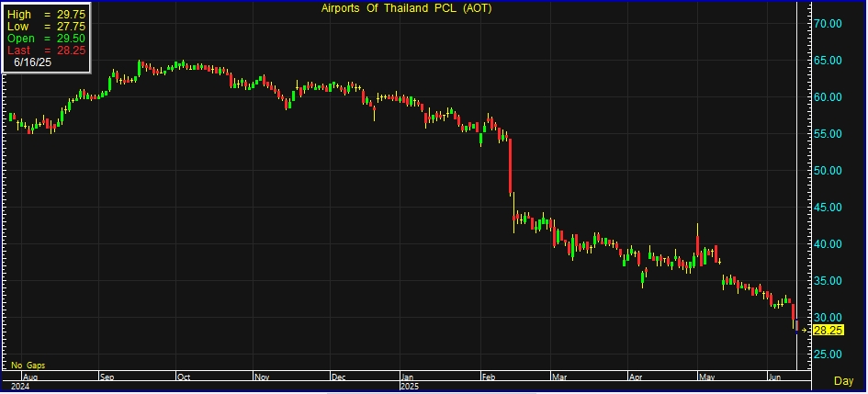Click the large red February drop candle

tap(511, 166)
